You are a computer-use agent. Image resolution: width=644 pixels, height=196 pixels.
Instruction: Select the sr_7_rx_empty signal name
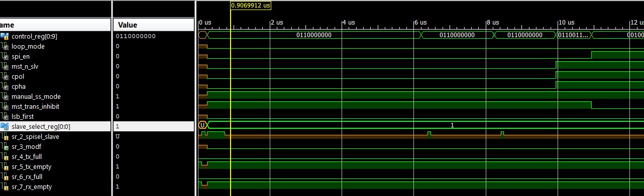(x=31, y=186)
